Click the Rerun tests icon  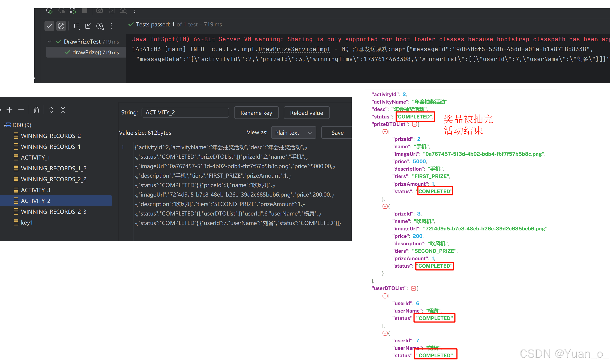pos(49,11)
